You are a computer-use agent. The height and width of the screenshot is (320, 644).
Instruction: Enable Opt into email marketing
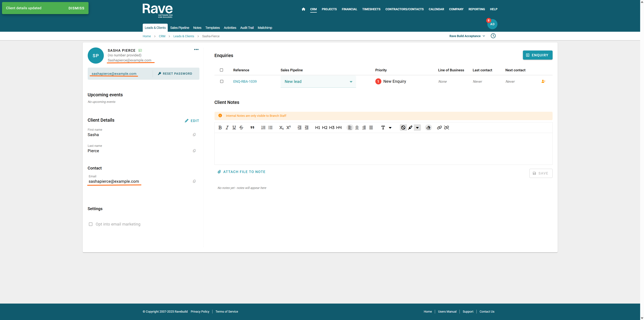click(91, 224)
